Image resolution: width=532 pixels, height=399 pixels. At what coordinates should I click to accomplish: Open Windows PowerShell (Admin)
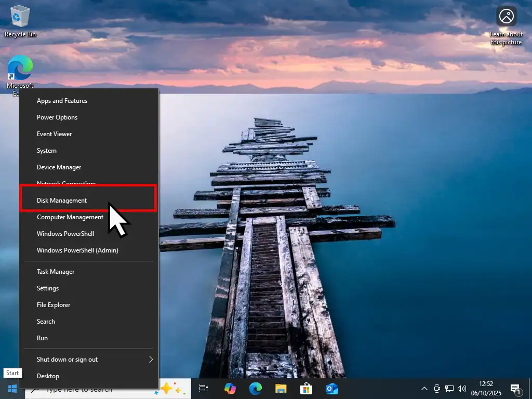tap(77, 250)
